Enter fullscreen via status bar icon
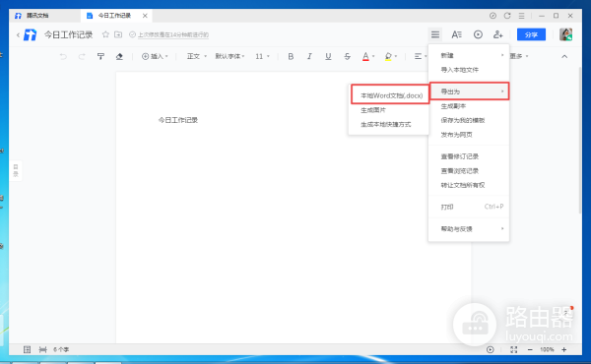 point(514,349)
